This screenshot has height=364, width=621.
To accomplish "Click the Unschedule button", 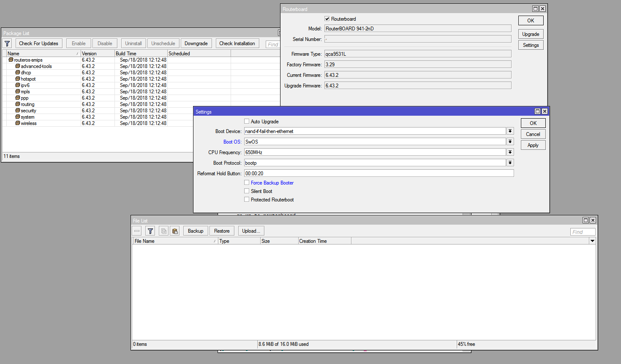I will [x=163, y=43].
